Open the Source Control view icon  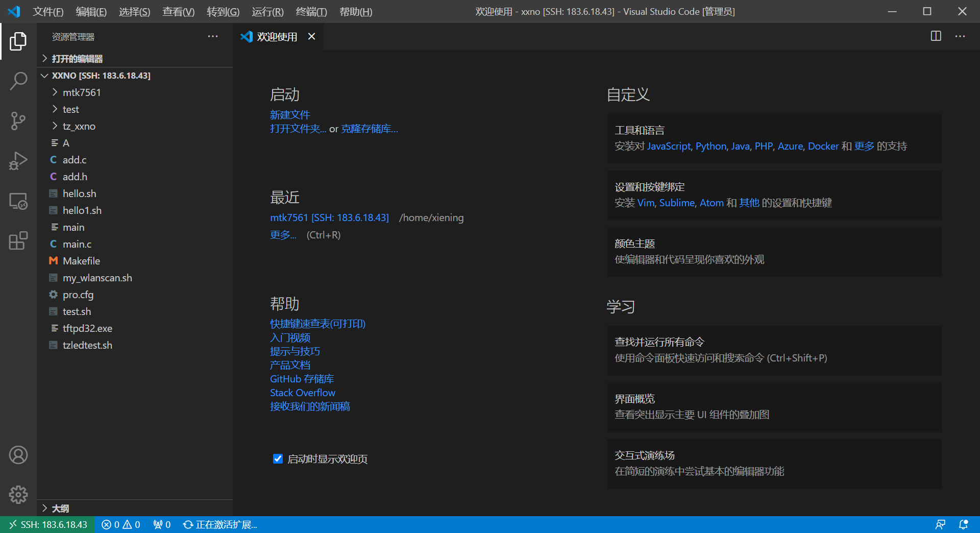(18, 121)
